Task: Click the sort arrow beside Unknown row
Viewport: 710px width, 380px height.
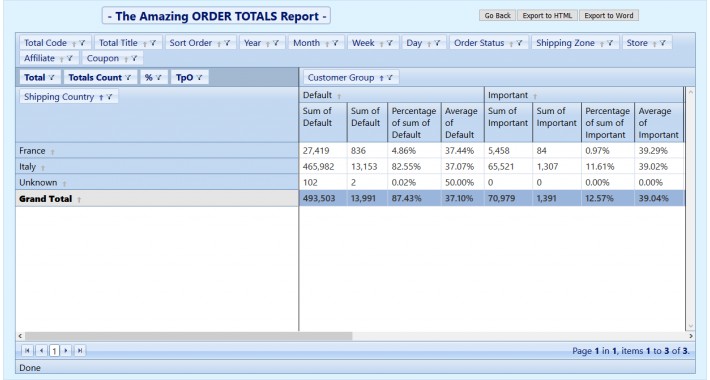Action: 64,184
